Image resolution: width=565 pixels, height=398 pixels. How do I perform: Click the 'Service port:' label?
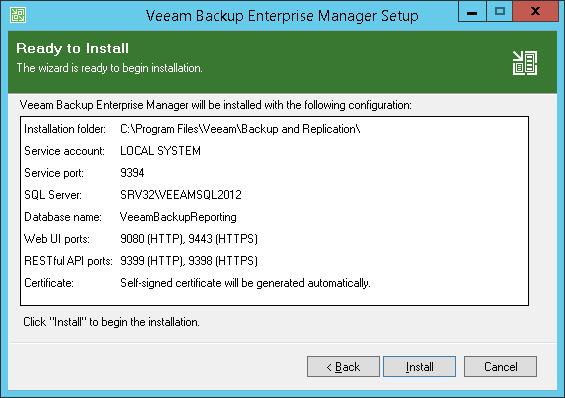(54, 173)
